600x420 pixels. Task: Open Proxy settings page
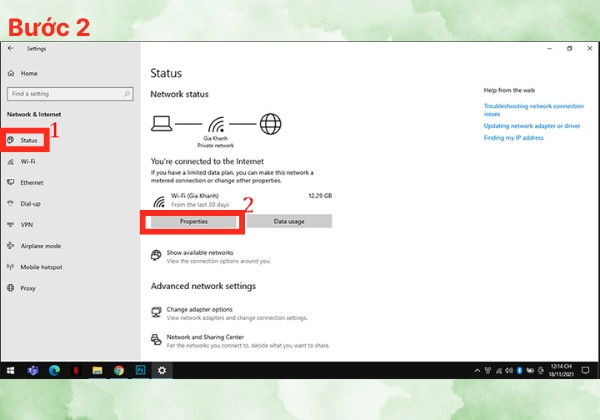[21, 288]
